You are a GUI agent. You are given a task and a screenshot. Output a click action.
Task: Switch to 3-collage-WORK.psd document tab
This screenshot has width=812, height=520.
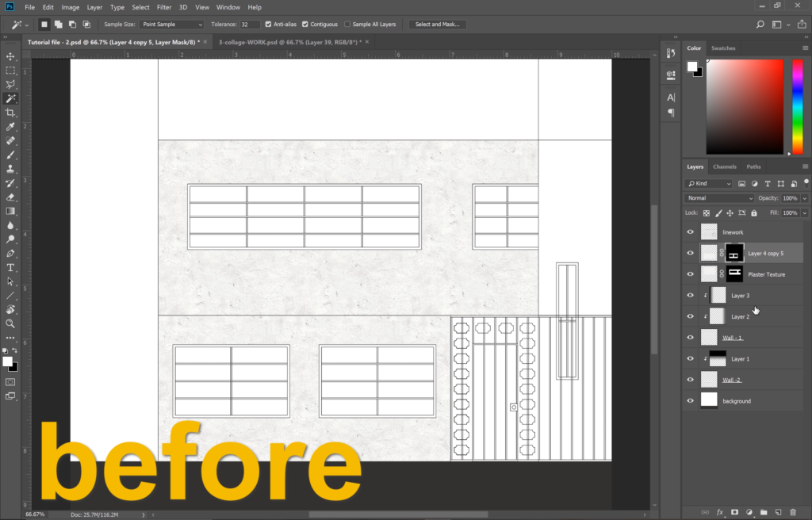[x=288, y=41]
